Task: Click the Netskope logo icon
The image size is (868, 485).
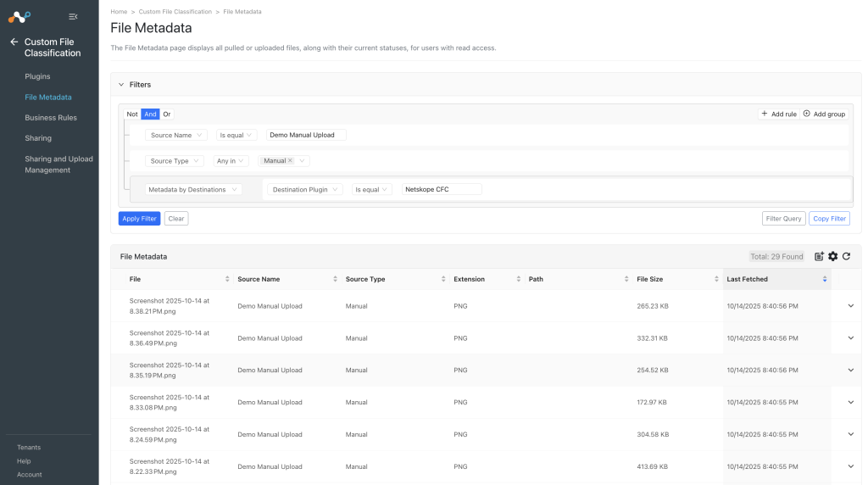Action: point(19,17)
